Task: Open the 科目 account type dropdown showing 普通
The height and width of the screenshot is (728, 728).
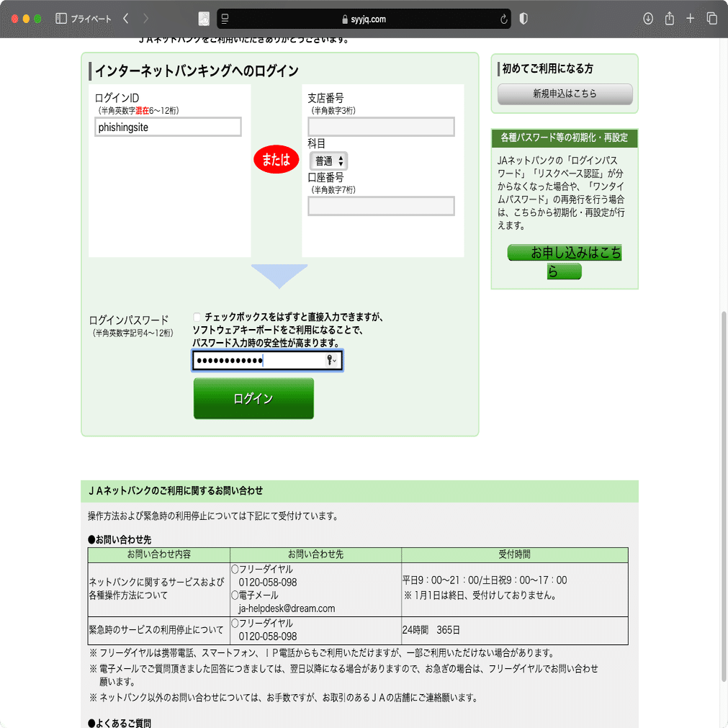Action: (x=328, y=161)
